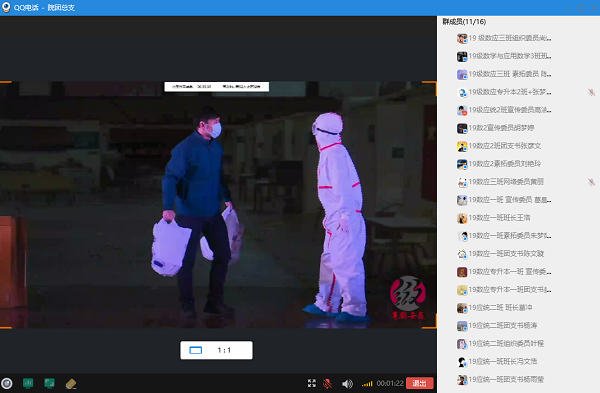Click avatar of 19应统一班班长冯文浩
Image resolution: width=600 pixels, height=393 pixels.
[462, 362]
